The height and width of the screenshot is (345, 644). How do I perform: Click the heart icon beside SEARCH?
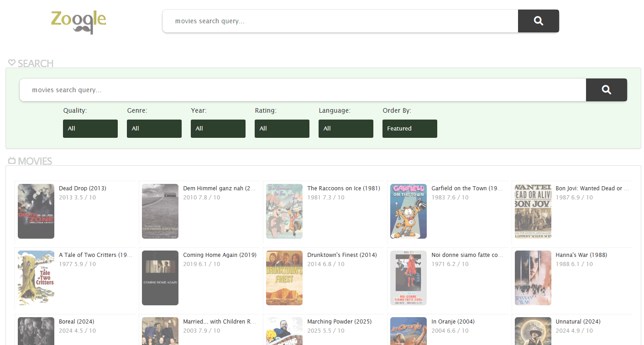point(12,63)
